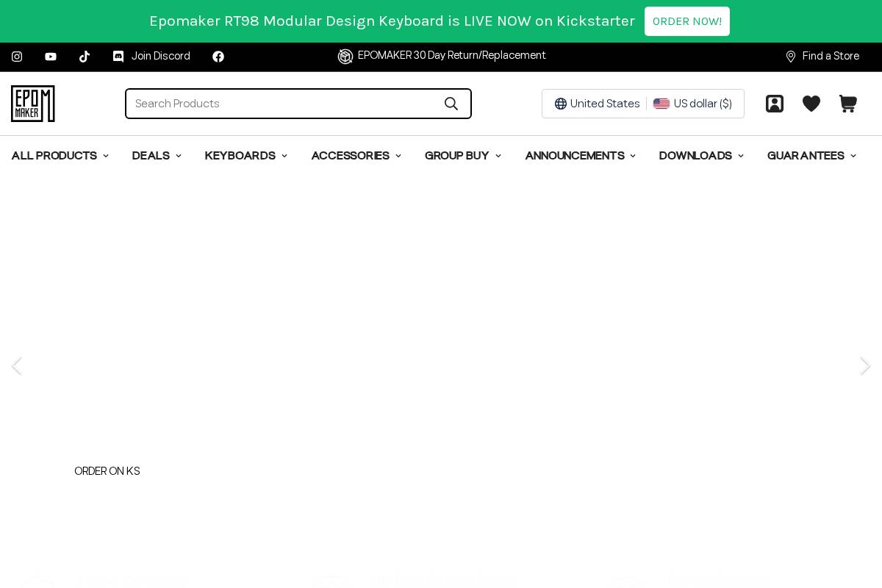
Task: Expand the GROUP BUY chevron
Action: [498, 156]
